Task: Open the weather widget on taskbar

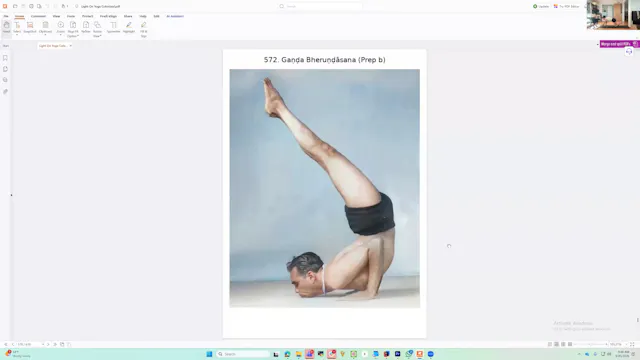Action: [x=17, y=354]
